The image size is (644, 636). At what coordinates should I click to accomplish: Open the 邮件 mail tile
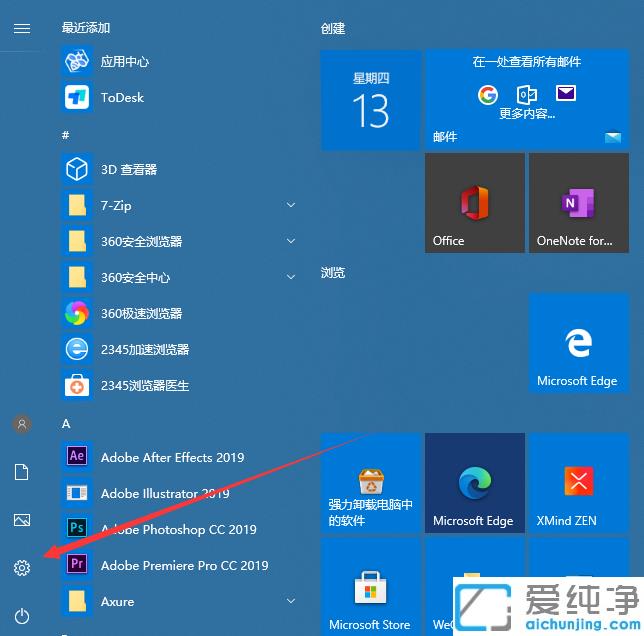click(x=527, y=100)
